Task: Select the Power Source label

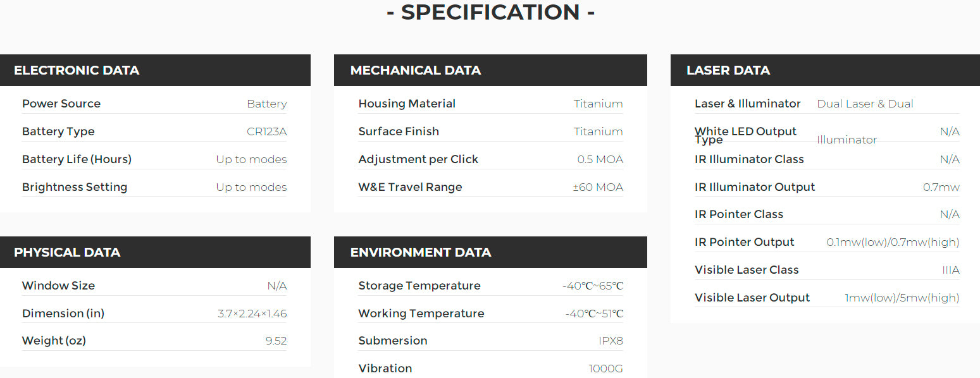Action: (61, 104)
